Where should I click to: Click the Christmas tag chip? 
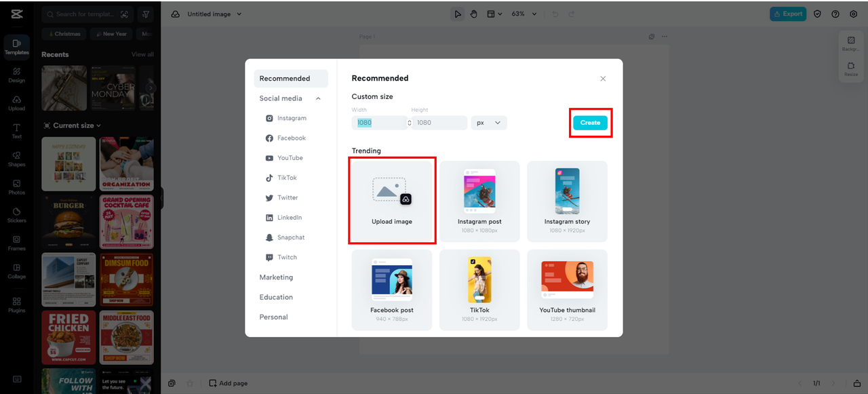click(64, 34)
